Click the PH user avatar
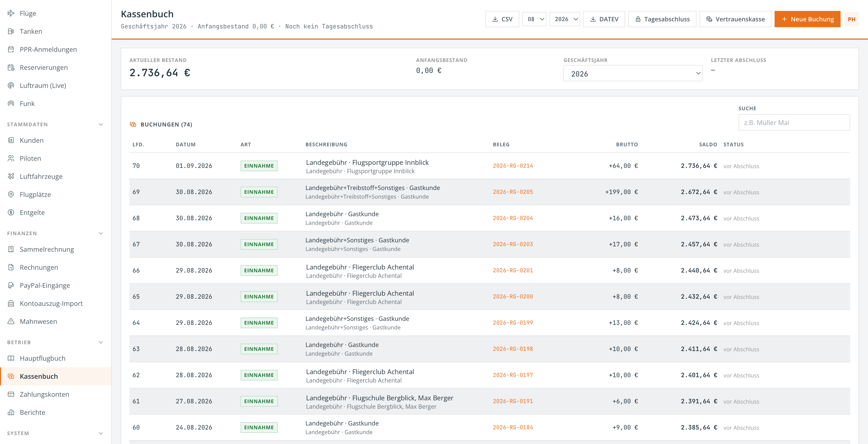Screen dimensions: 868x444 coord(852,19)
